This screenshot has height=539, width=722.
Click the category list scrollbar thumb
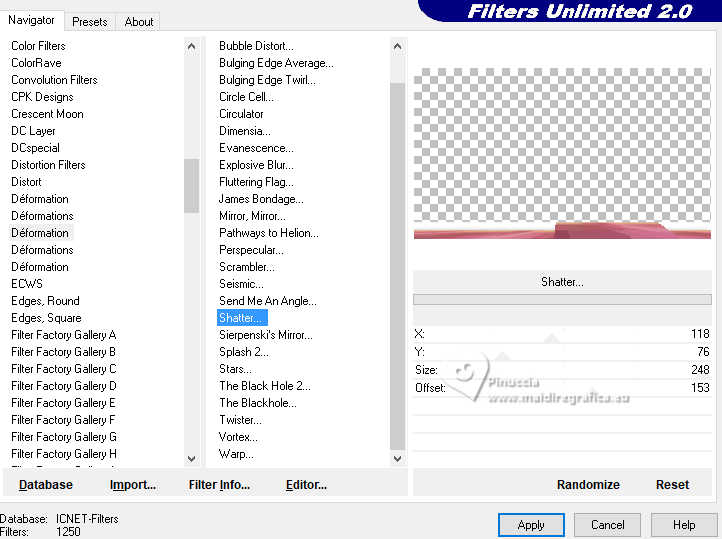(x=192, y=186)
